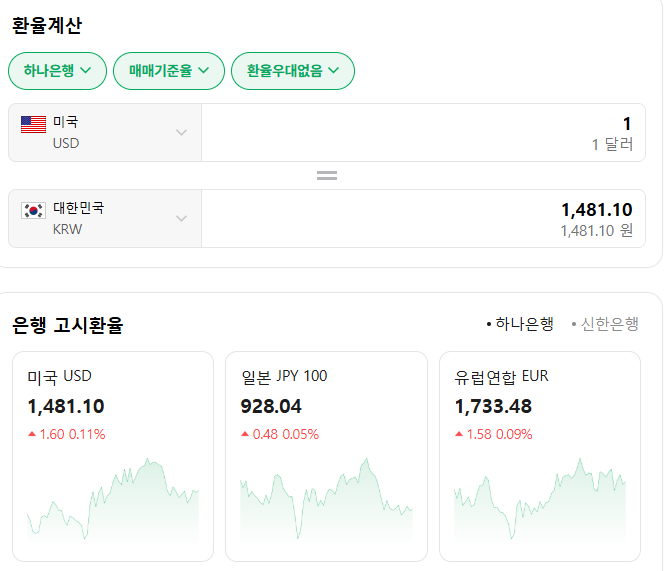This screenshot has height=571, width=668.
Task: Click the USD trend chart thumbnail
Action: [112, 500]
